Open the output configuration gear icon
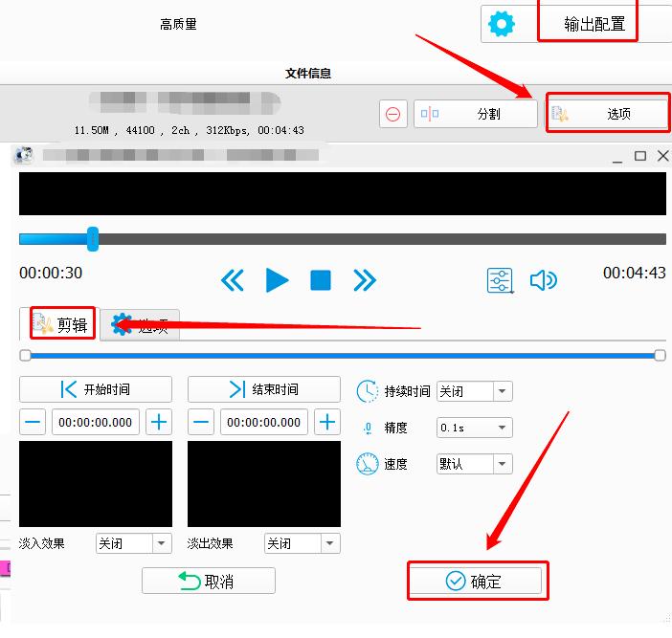 (x=502, y=24)
